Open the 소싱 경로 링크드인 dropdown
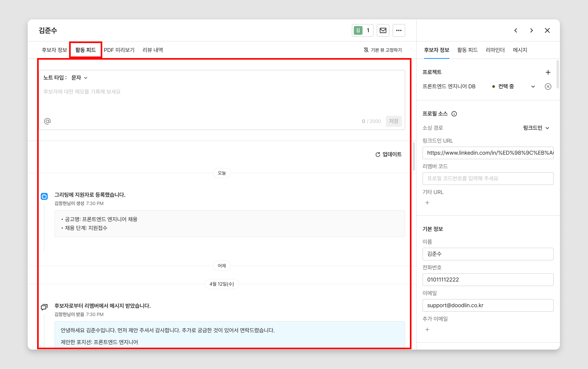Viewport: 588px width, 369px height. (536, 128)
